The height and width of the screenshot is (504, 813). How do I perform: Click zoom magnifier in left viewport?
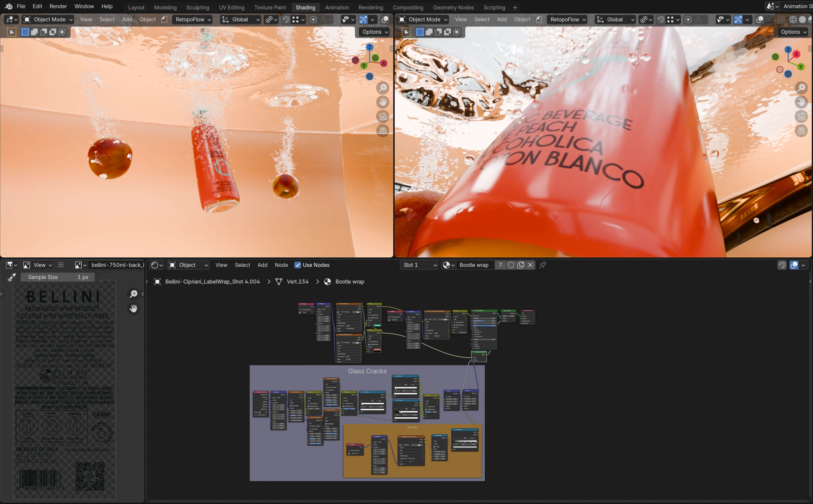click(x=383, y=88)
